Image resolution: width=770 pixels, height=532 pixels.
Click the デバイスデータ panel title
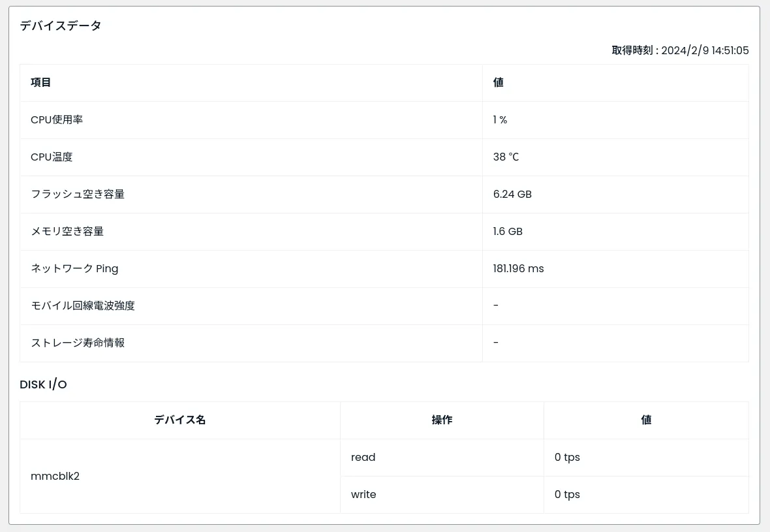[61, 26]
